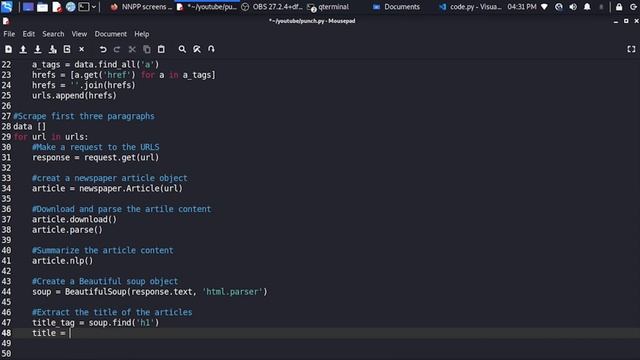640x360 pixels.
Task: Switch to the NNPP screens Firefox window
Action: pos(141,7)
